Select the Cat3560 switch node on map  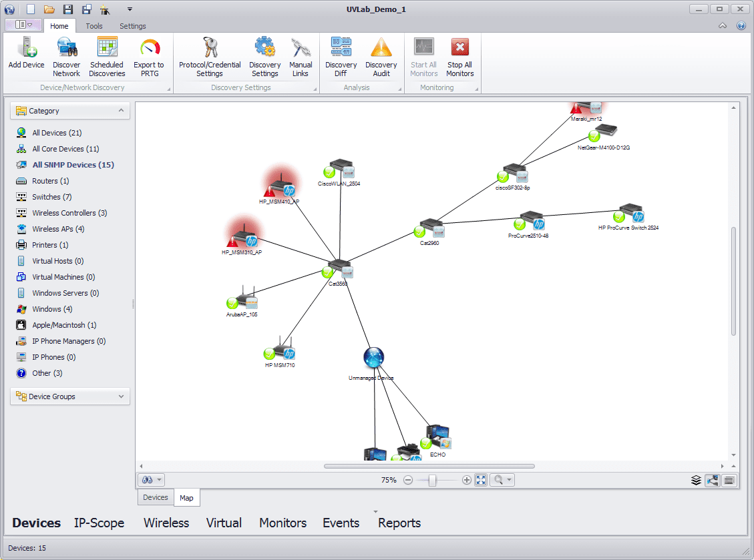pyautogui.click(x=339, y=269)
